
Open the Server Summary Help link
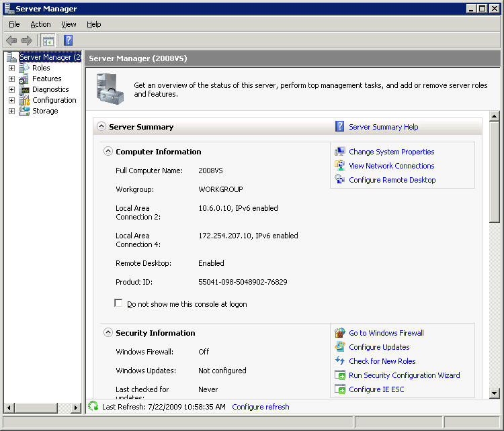pos(384,127)
